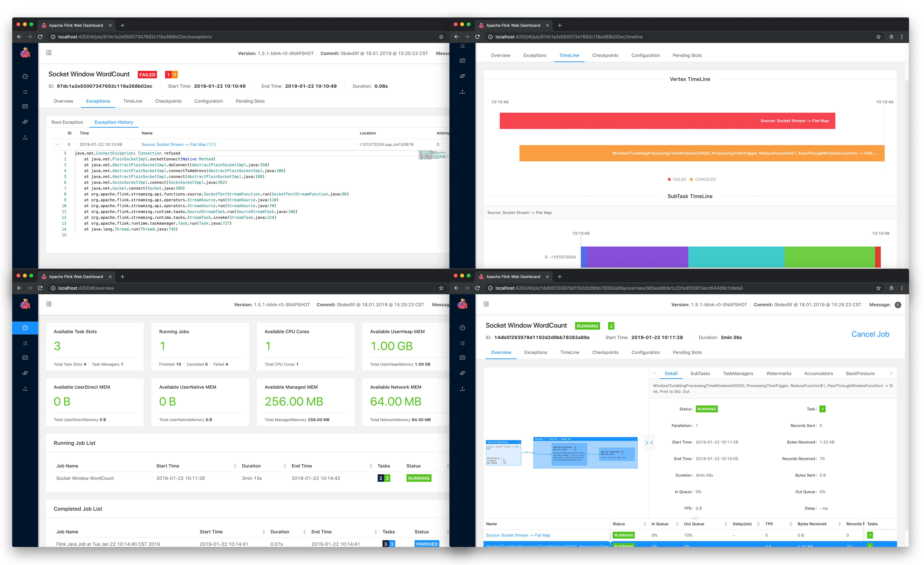Collapse exception row 0 with the minus toggle
924x565 pixels.
pos(57,145)
